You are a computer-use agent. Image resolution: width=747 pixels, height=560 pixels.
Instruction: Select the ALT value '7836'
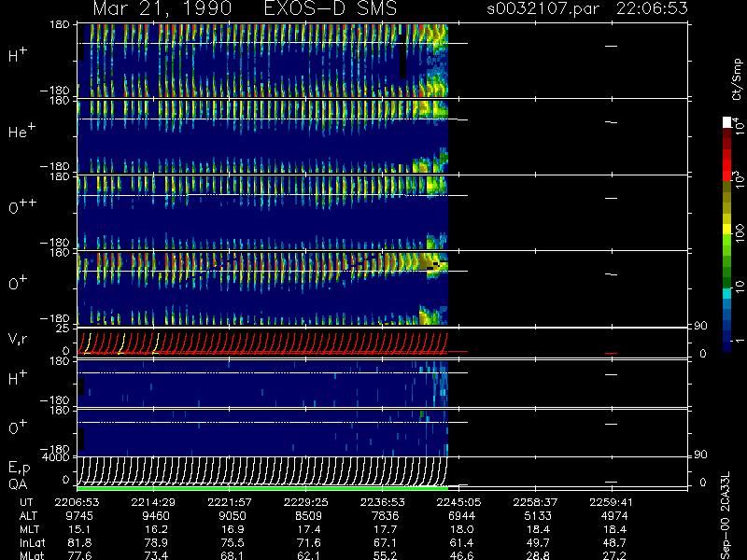(x=385, y=516)
